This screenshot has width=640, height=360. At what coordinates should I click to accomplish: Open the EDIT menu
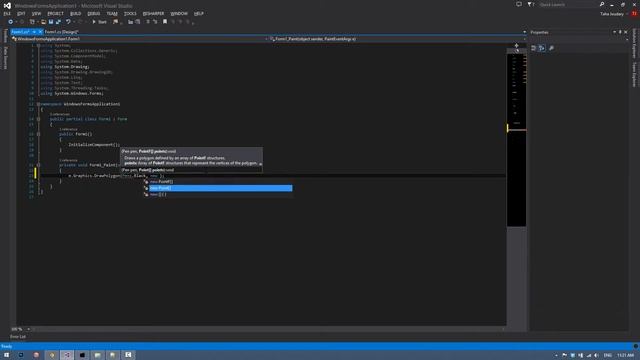point(21,13)
